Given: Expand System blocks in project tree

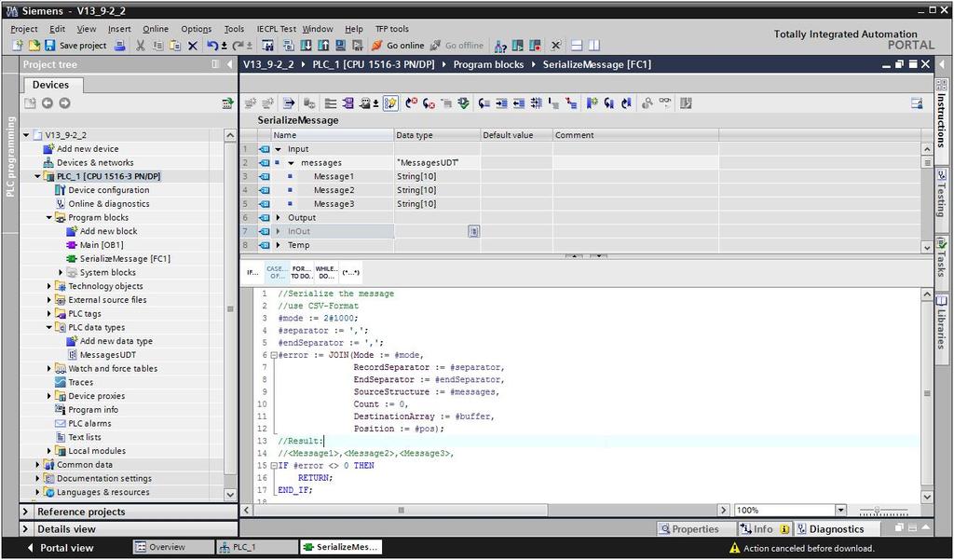Looking at the screenshot, I should tap(61, 273).
